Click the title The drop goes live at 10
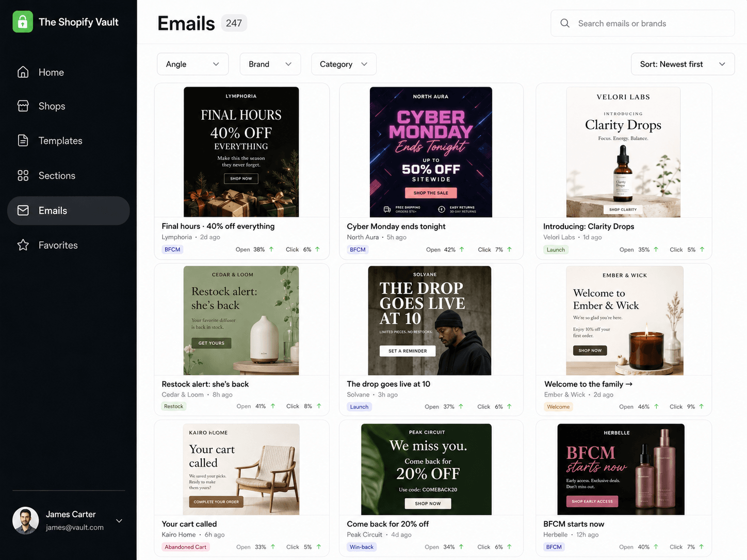The width and height of the screenshot is (747, 560). point(388,384)
